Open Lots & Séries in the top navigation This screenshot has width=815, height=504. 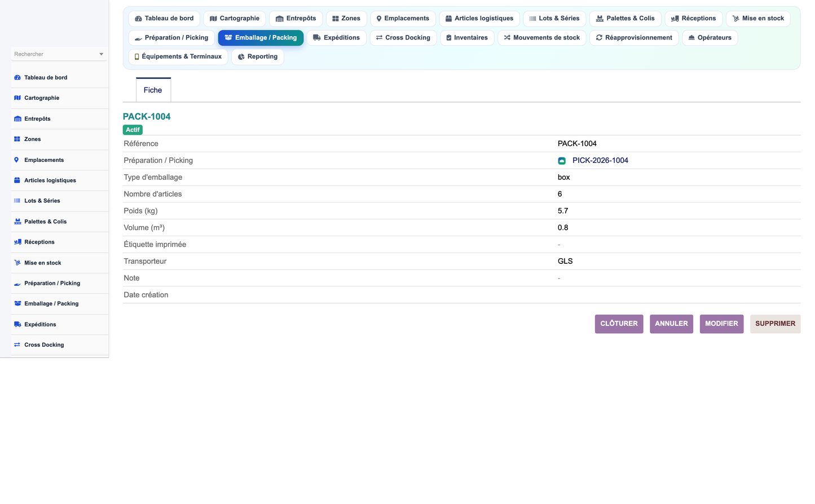(x=554, y=19)
